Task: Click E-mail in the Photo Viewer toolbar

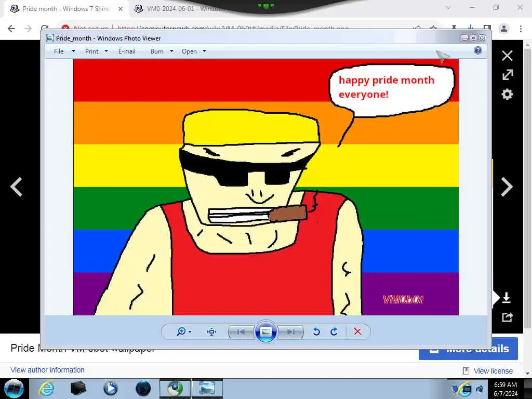Action: (127, 51)
